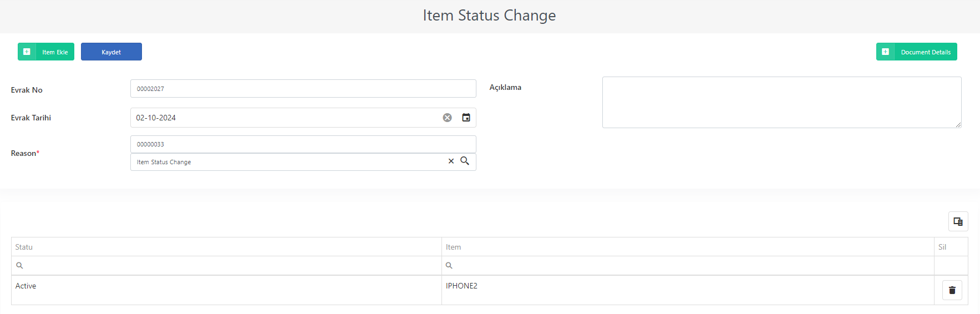The height and width of the screenshot is (314, 980).
Task: Open the Evrak Tarihi calendar picker
Action: click(466, 118)
